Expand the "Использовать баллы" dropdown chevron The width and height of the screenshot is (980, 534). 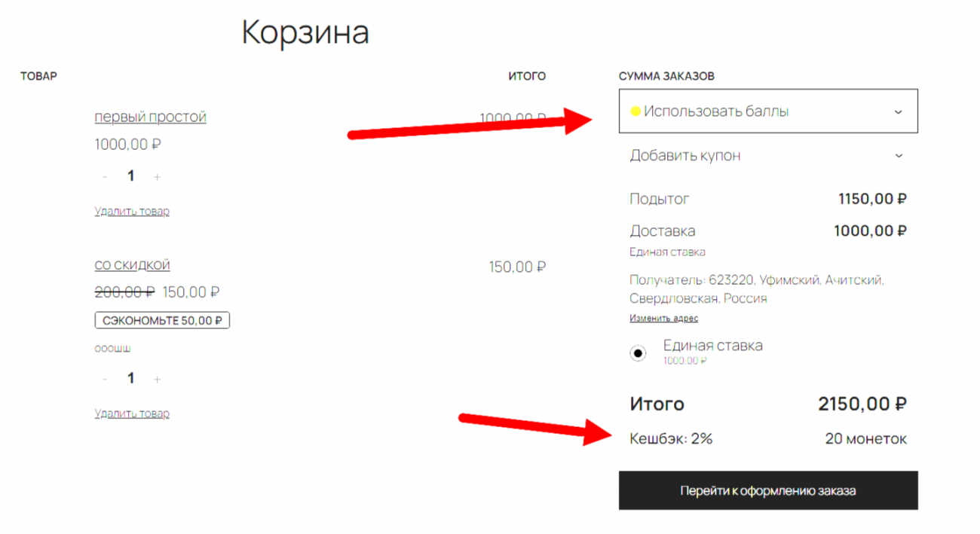point(898,111)
